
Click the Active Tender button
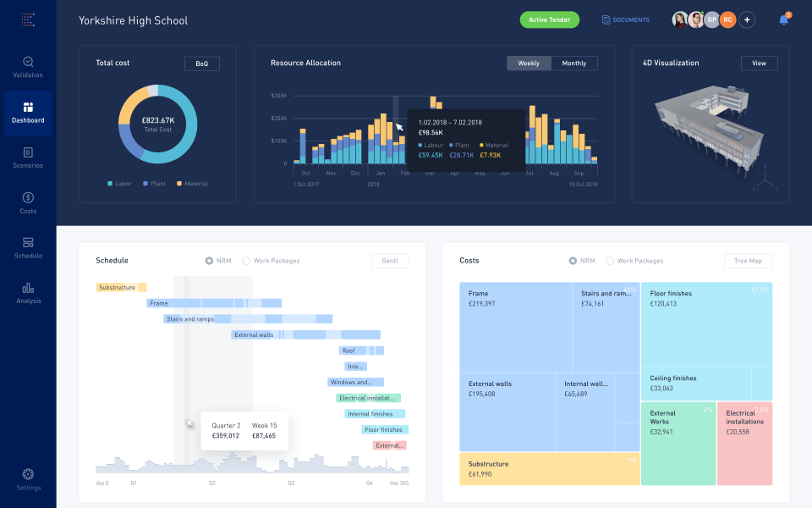pos(549,19)
